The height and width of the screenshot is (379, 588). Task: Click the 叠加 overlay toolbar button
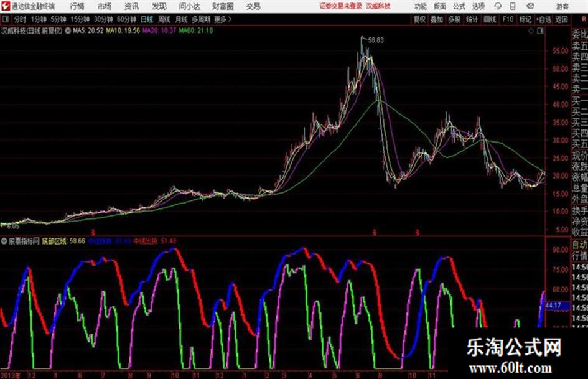point(437,19)
